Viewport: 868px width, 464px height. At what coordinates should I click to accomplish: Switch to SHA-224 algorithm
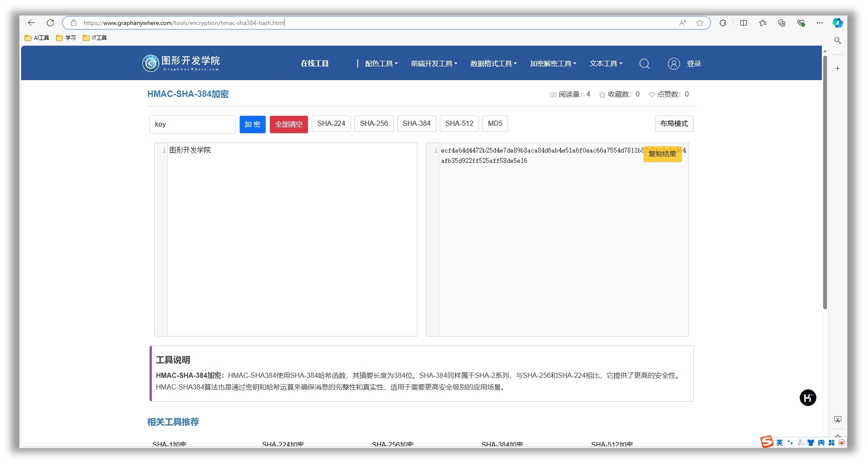(x=331, y=124)
